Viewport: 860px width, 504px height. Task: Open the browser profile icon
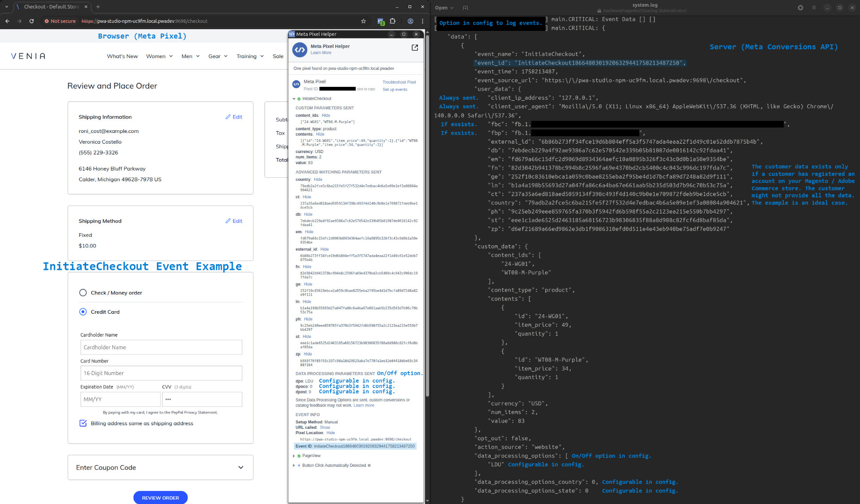pyautogui.click(x=410, y=21)
